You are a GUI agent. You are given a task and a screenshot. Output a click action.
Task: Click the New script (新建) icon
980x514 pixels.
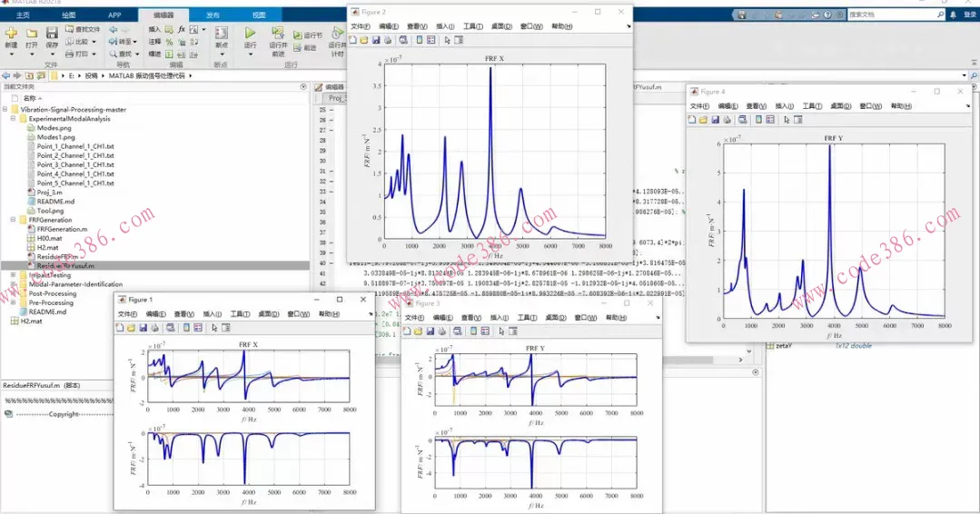[x=11, y=32]
